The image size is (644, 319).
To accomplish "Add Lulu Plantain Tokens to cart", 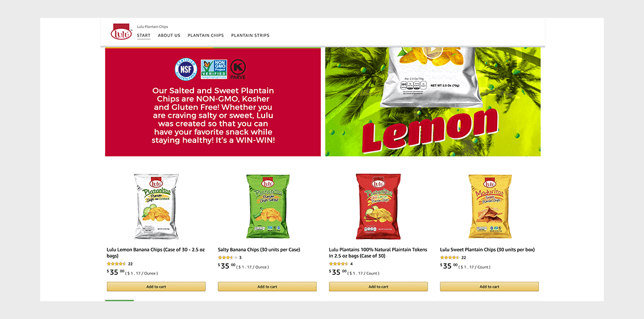I will click(x=378, y=286).
